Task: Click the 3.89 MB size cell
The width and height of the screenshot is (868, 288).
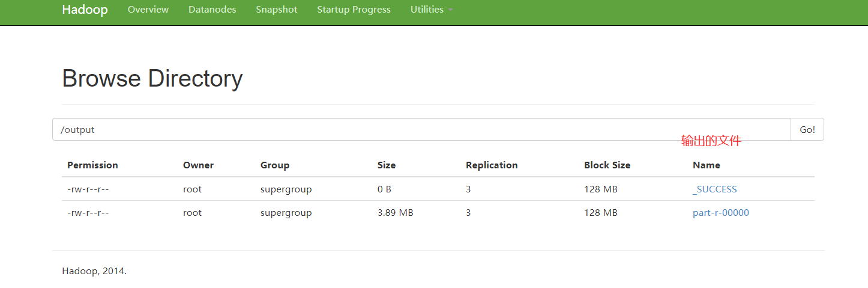Action: pos(395,212)
